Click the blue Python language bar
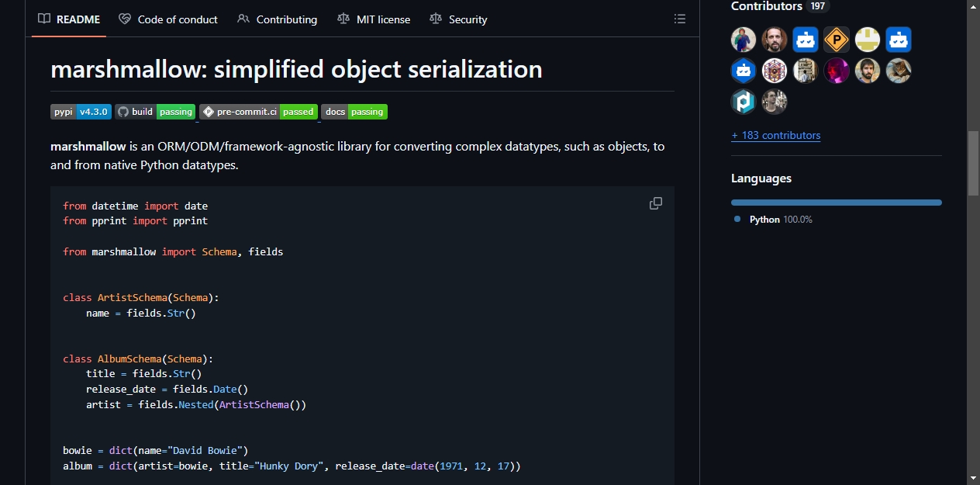This screenshot has width=980, height=485. point(837,203)
